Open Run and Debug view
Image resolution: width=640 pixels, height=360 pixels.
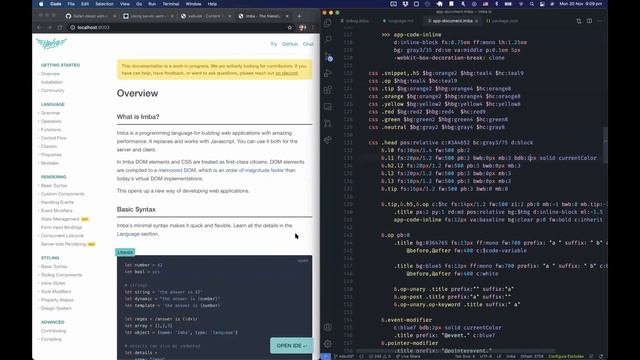tap(328, 73)
